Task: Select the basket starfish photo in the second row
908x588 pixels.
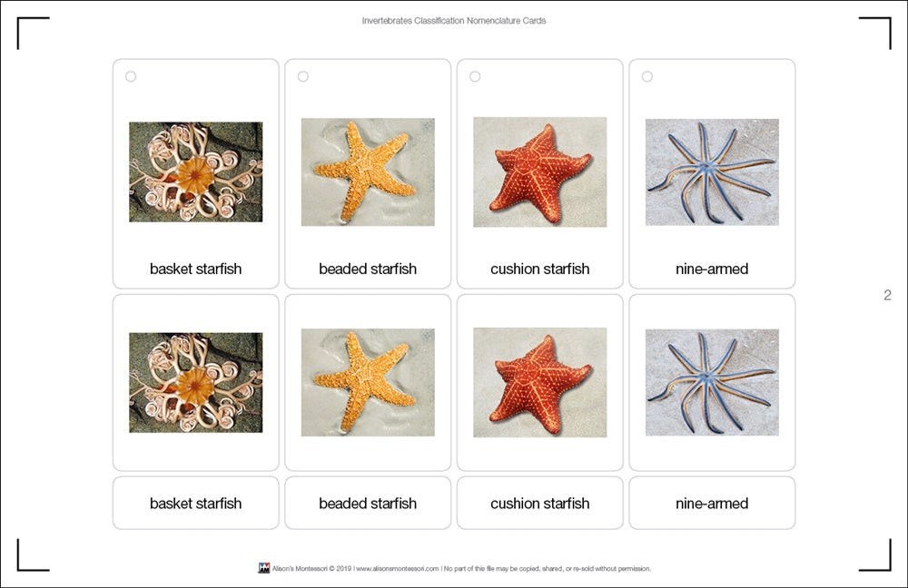Action: (x=196, y=383)
